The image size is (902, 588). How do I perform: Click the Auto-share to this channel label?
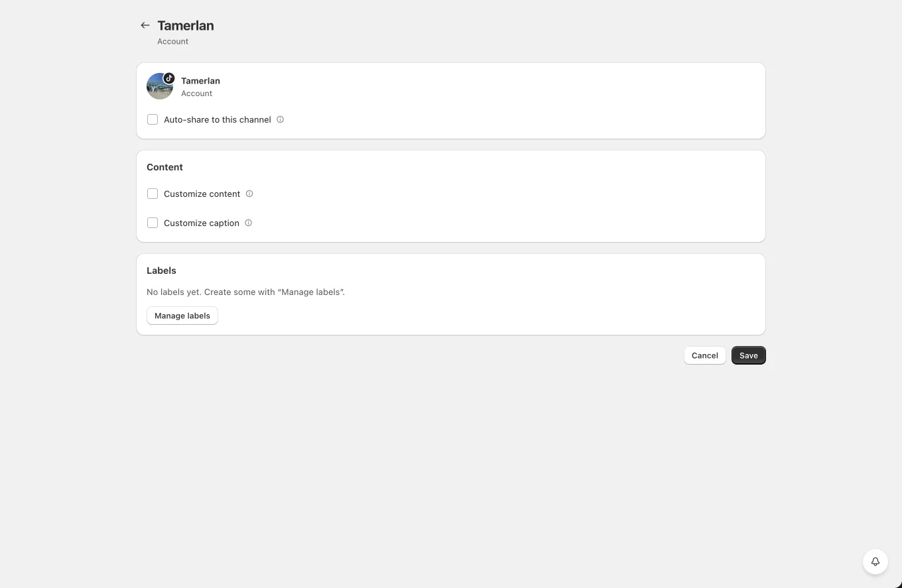(218, 119)
